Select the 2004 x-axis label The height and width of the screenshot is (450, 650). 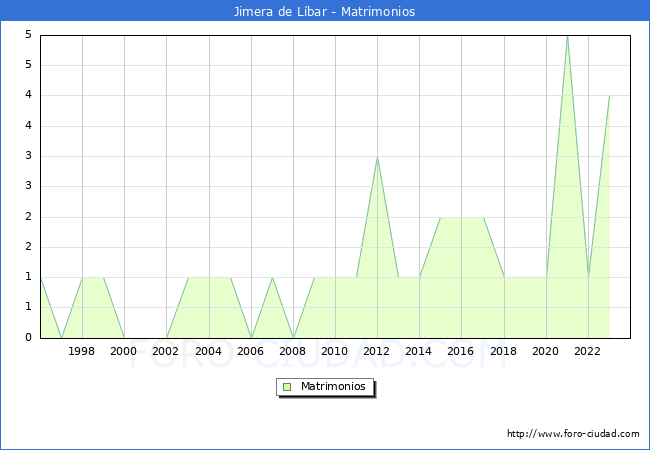pyautogui.click(x=209, y=351)
